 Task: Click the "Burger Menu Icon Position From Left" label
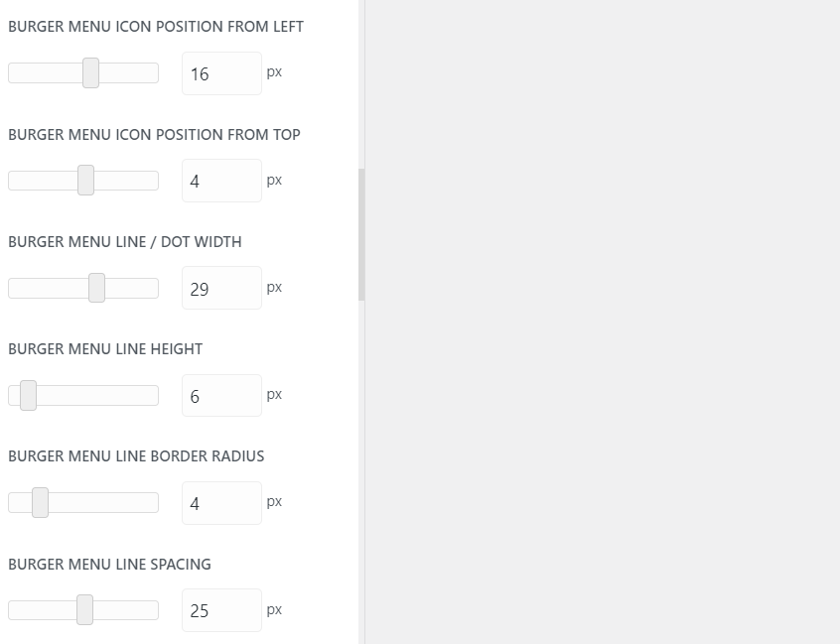156,27
